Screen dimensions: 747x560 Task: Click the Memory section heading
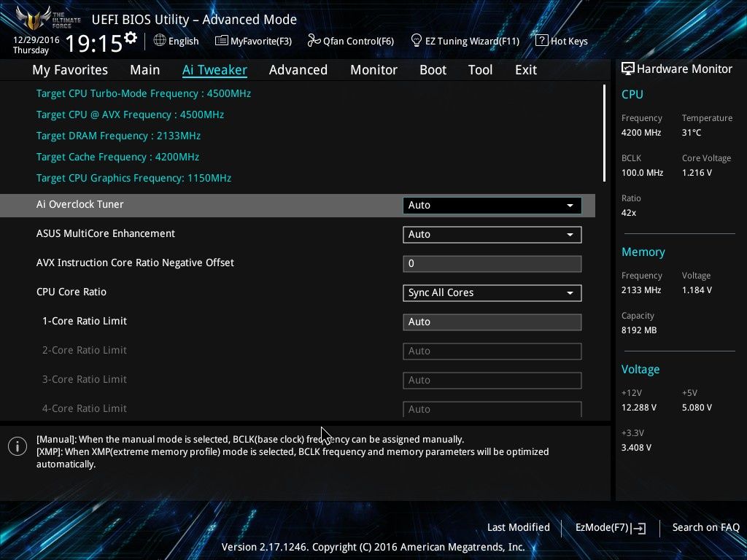coord(643,252)
